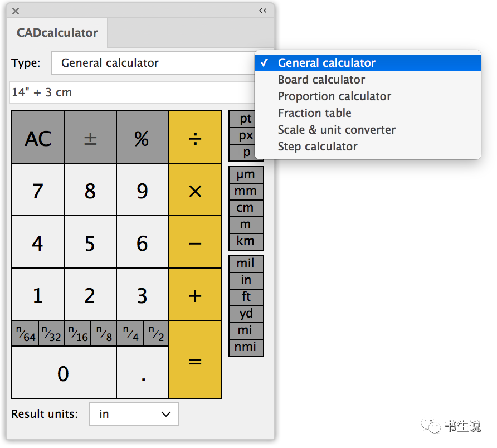The image size is (497, 448).
Task: Click the n/64 fraction key
Action: click(25, 333)
